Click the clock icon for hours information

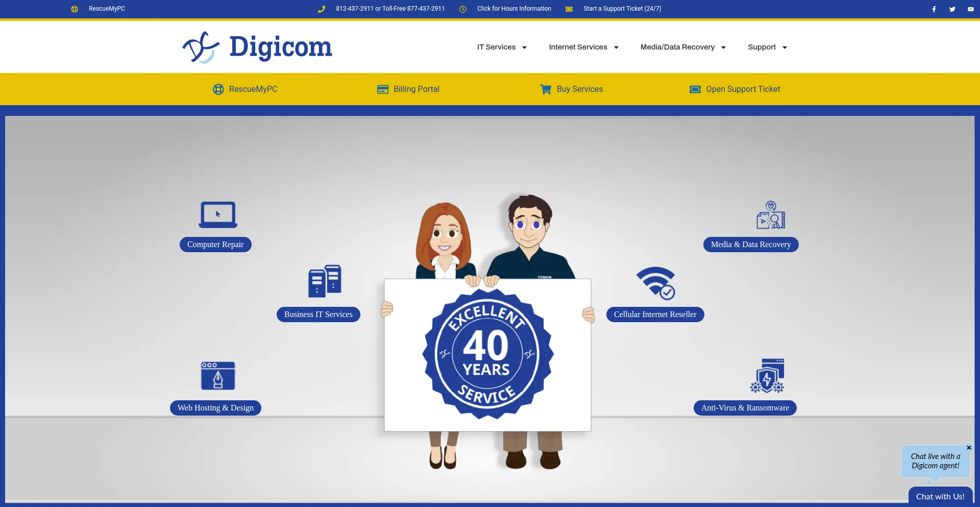coord(463,9)
